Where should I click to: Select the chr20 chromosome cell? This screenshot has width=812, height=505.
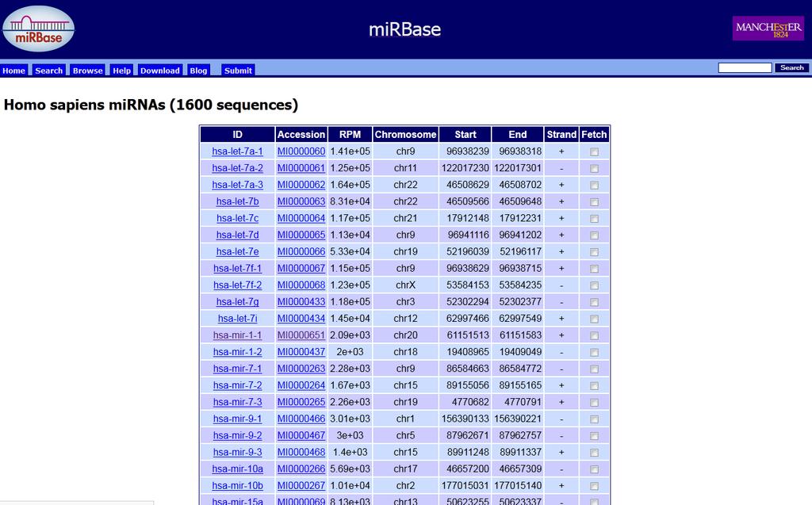click(x=405, y=335)
